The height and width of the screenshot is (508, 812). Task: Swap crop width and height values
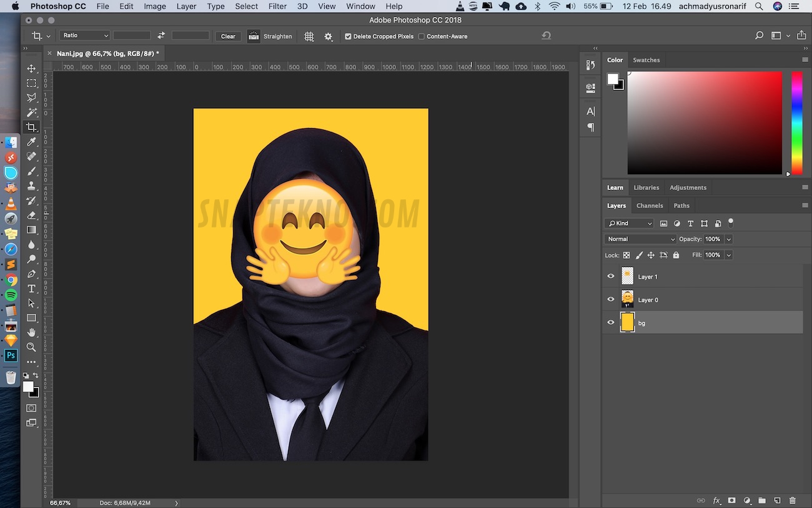(x=161, y=36)
